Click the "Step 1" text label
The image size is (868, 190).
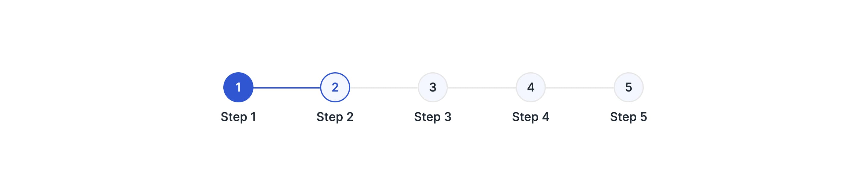[238, 117]
